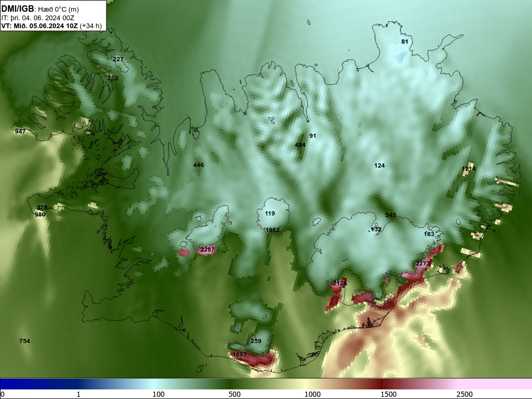Click the color scale label 2500
Viewport: 532px width, 399px height.
coord(464,394)
